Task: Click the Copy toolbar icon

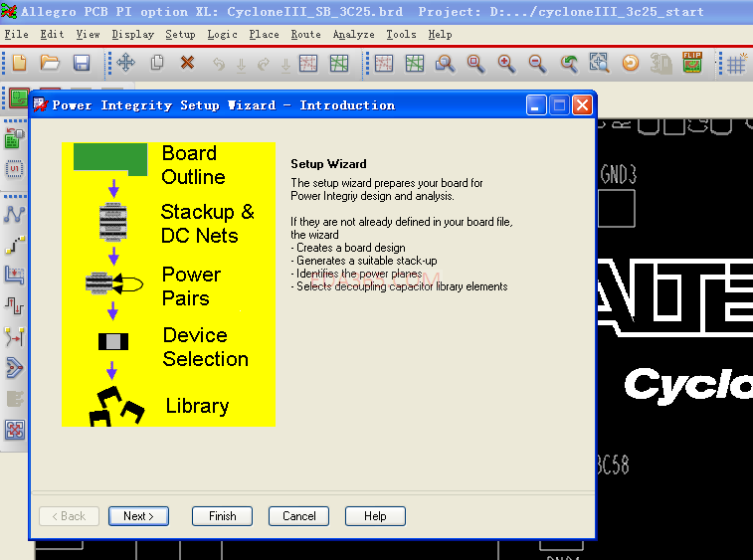Action: [x=157, y=64]
